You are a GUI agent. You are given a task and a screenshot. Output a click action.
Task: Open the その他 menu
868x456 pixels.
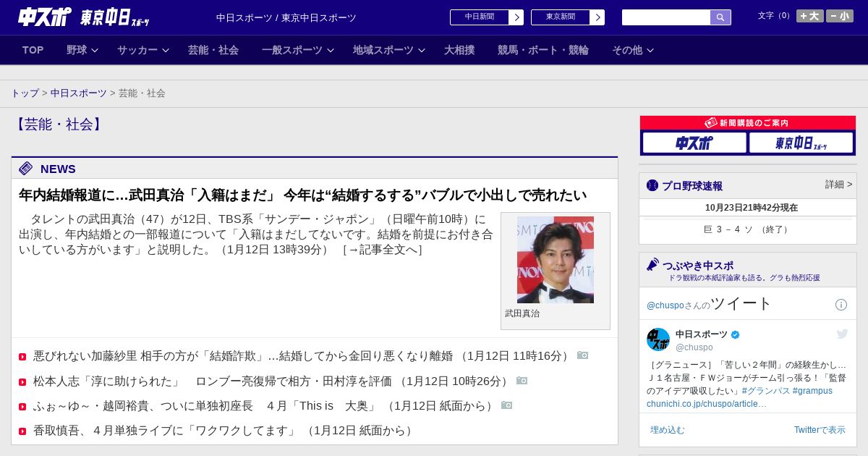627,50
